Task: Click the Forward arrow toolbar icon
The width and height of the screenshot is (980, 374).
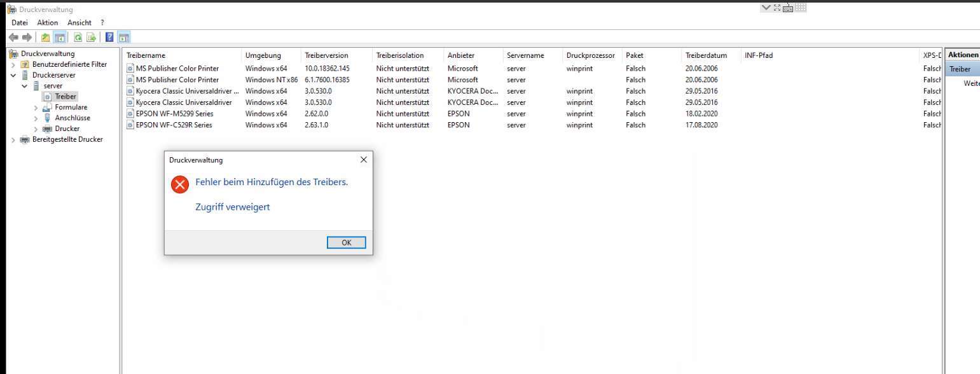Action: pos(27,38)
